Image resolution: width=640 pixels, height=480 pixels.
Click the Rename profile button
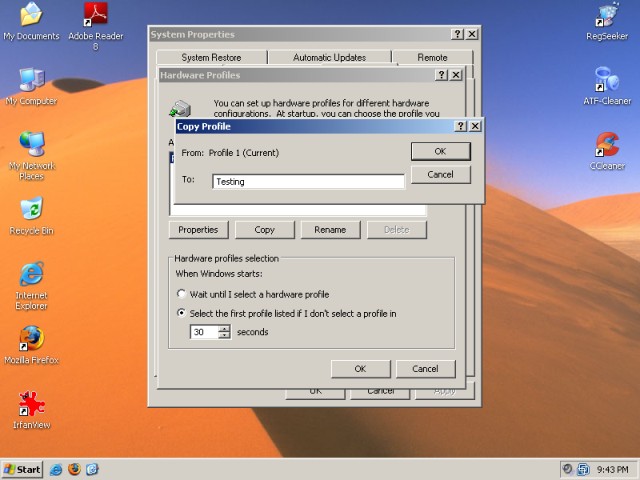point(330,230)
